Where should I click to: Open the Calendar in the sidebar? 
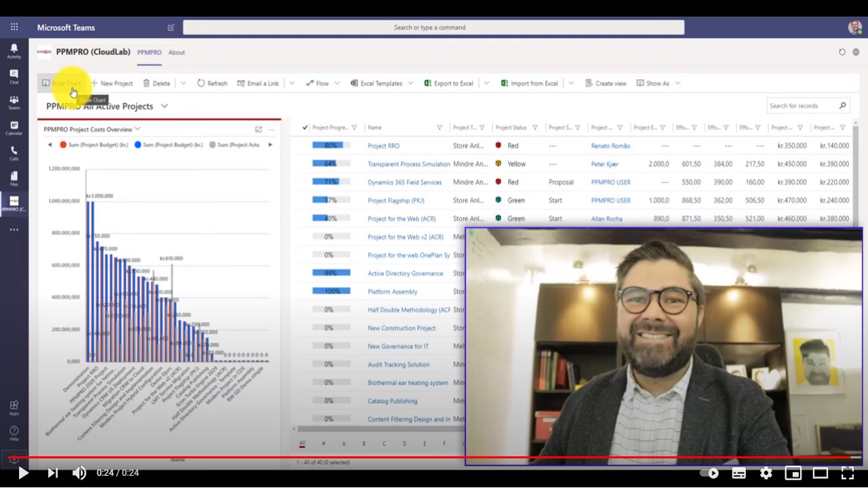14,128
